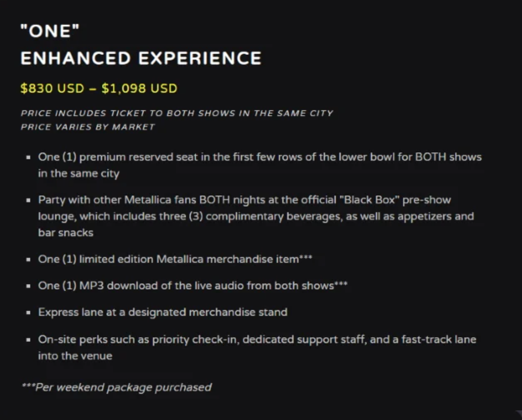Click the "Price varies by market" note
The width and height of the screenshot is (522, 420).
pos(88,127)
